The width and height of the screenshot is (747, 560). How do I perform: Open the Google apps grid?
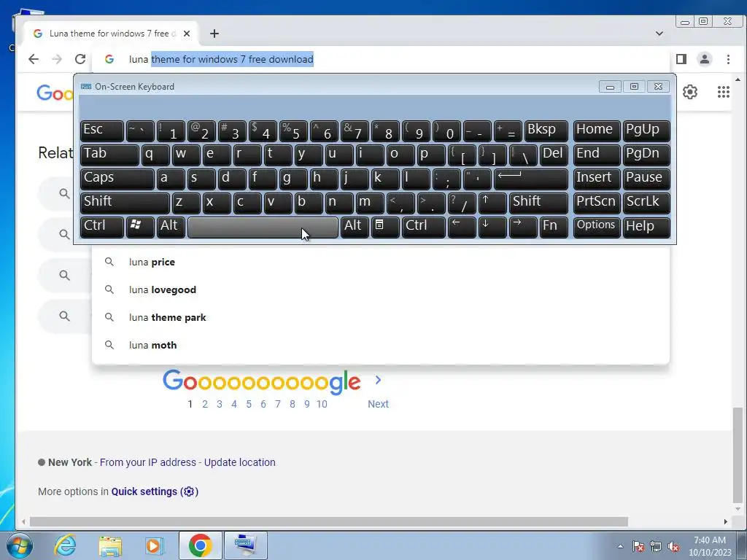(x=723, y=91)
